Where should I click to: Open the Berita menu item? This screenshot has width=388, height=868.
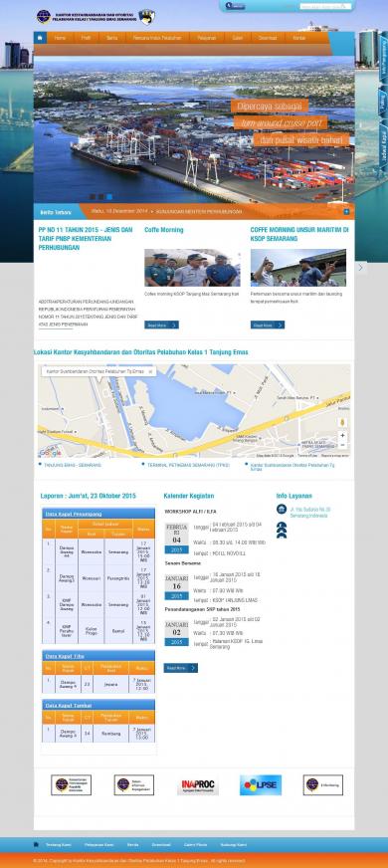point(111,38)
